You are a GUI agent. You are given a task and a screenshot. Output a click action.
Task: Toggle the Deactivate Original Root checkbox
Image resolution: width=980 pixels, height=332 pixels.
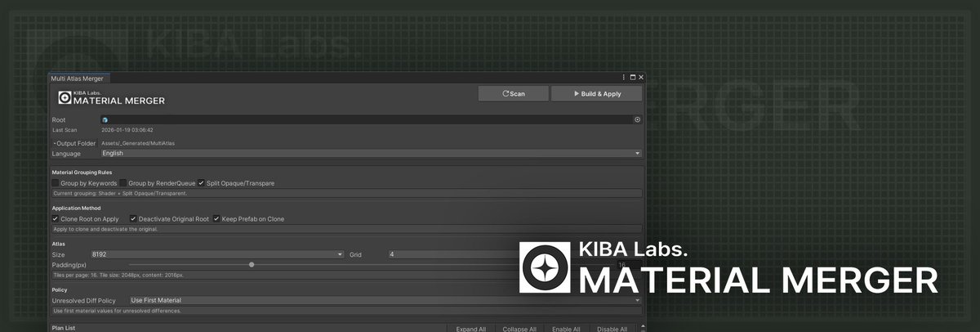click(133, 219)
